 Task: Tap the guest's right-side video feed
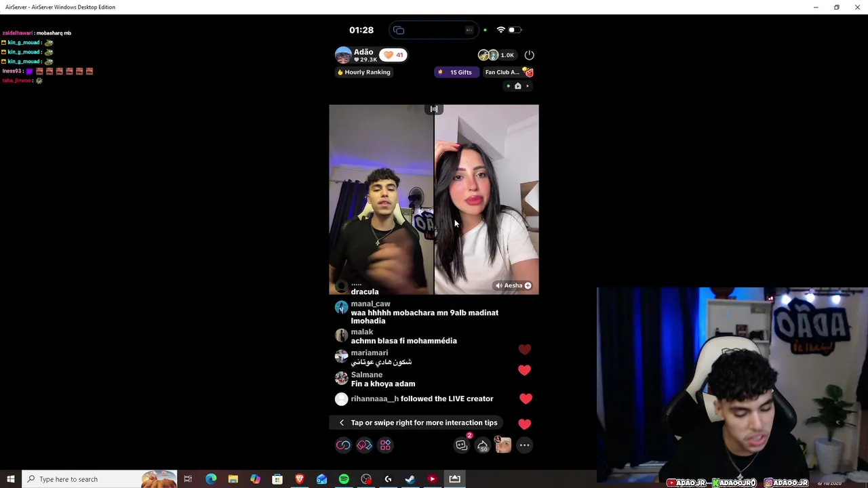click(x=487, y=199)
